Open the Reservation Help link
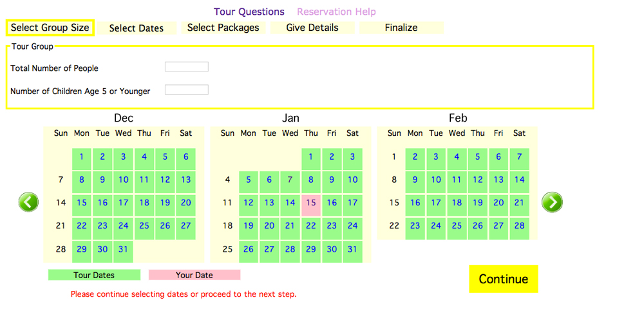Screen dimensions: 644x309 pyautogui.click(x=336, y=12)
